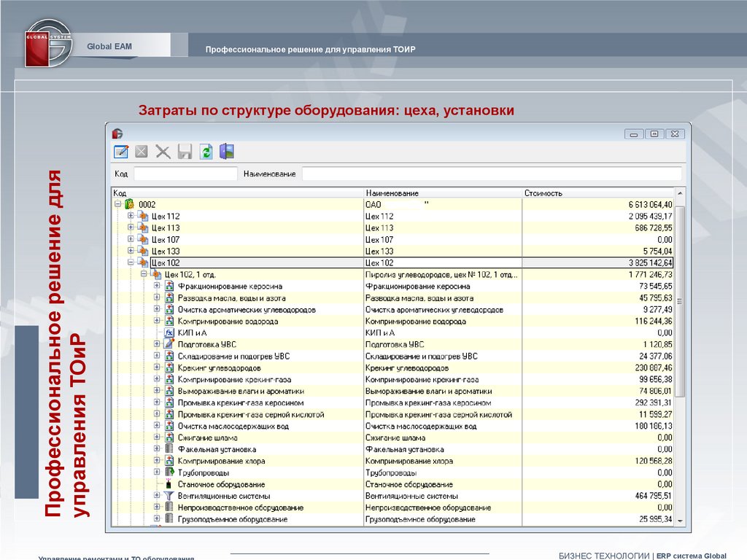
Task: Click the exit door toolbar icon
Action: pos(227,152)
